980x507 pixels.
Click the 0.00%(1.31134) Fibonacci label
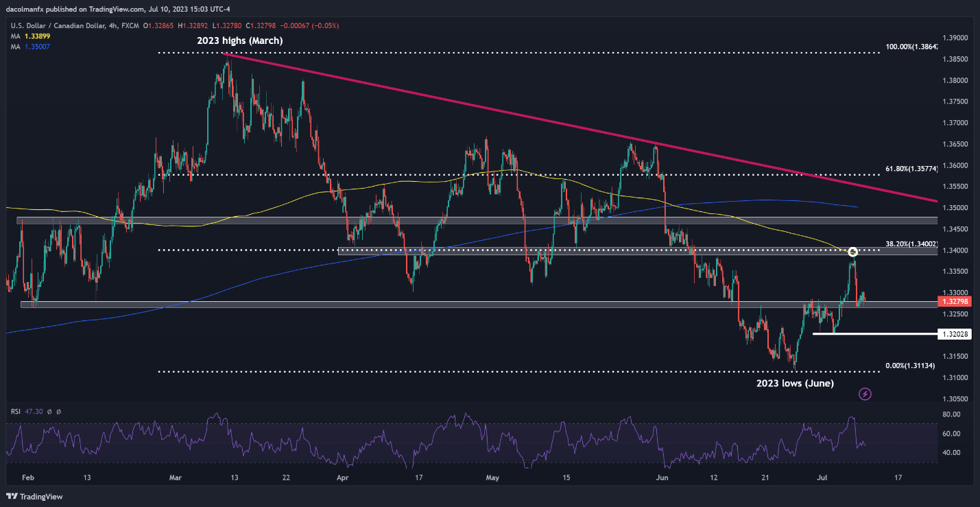pyautogui.click(x=910, y=366)
